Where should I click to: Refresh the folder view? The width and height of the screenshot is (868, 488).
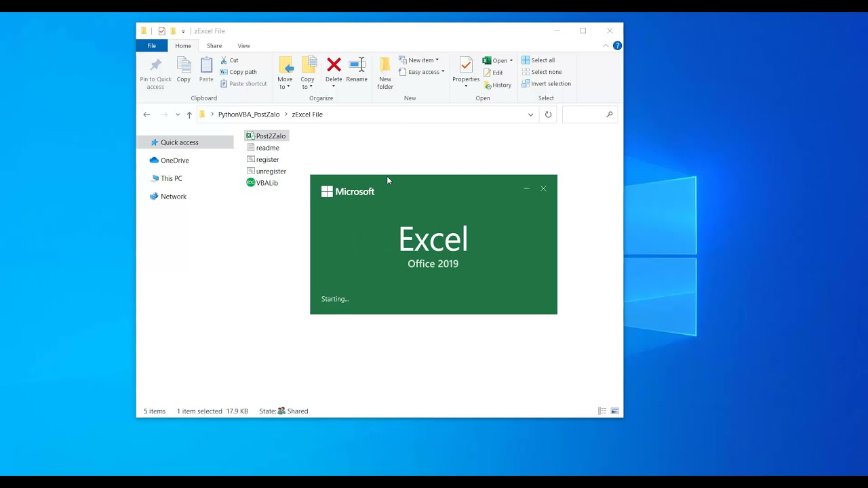pos(548,115)
